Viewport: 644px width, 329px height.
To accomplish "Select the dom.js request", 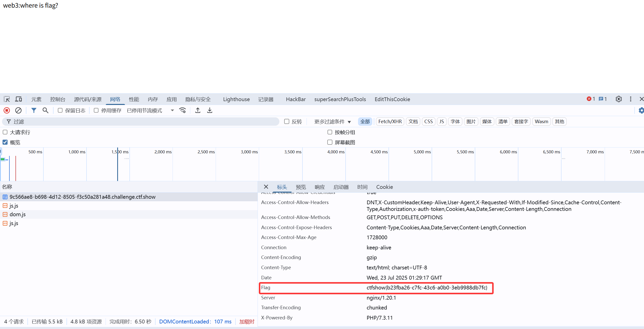I will [x=18, y=214].
